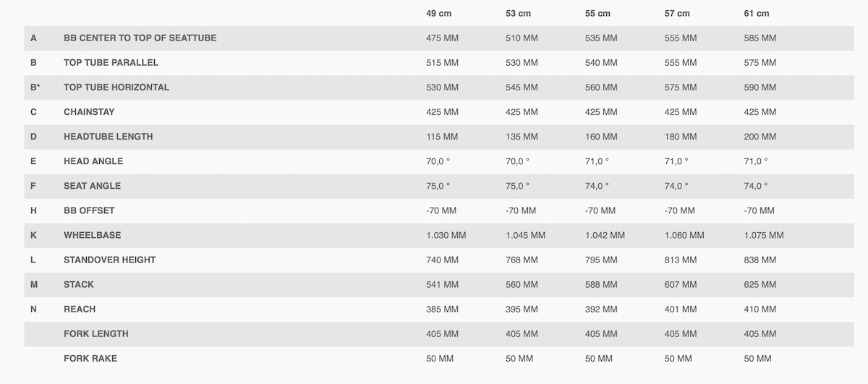
Task: Select the BB CENTER TO TOP OF SEATTUBE label
Action: [x=140, y=38]
